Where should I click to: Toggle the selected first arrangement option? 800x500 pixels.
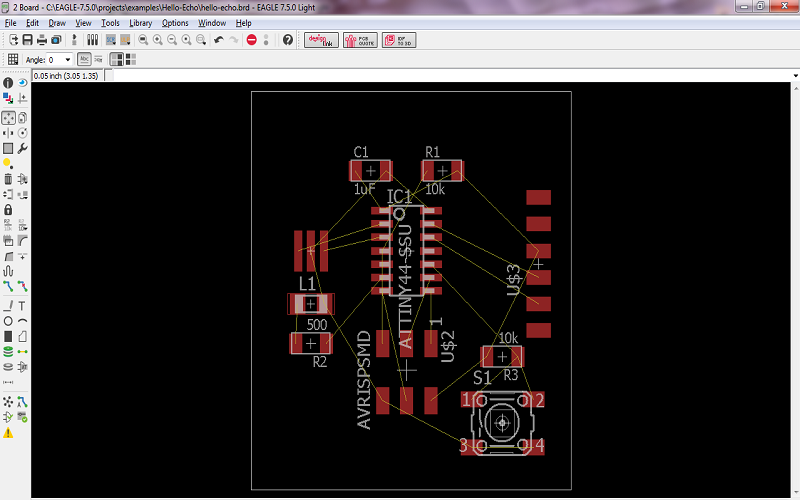point(117,60)
